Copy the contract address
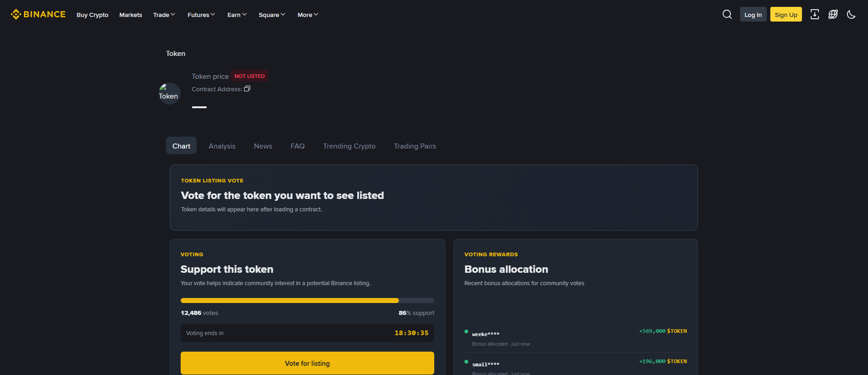The image size is (868, 375). 247,89
